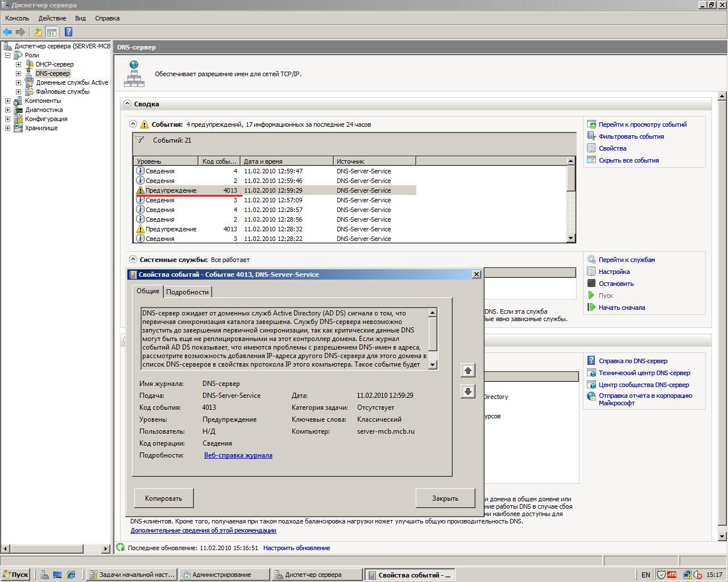This screenshot has height=582, width=728.
Task: Click the next event down-arrow button
Action: point(468,391)
